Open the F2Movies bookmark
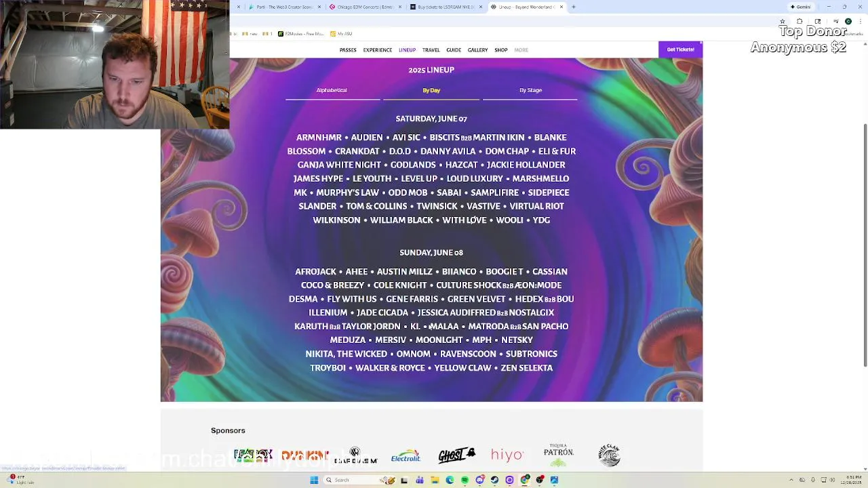This screenshot has width=868, height=488. 301,33
